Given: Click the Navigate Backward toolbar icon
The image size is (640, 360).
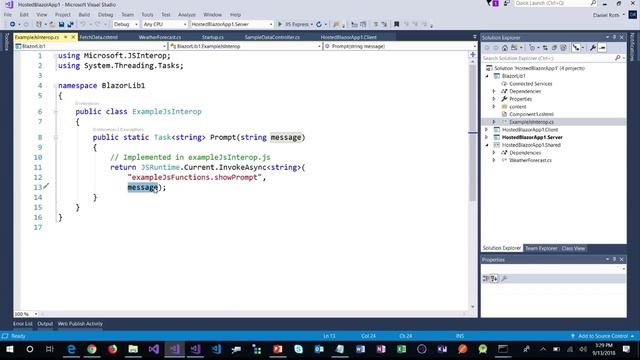Looking at the screenshot, I should click(13, 24).
